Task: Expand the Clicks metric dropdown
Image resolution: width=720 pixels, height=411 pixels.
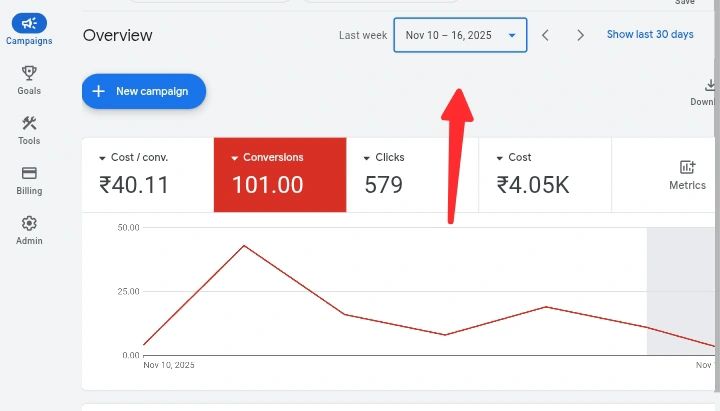Action: [x=367, y=158]
